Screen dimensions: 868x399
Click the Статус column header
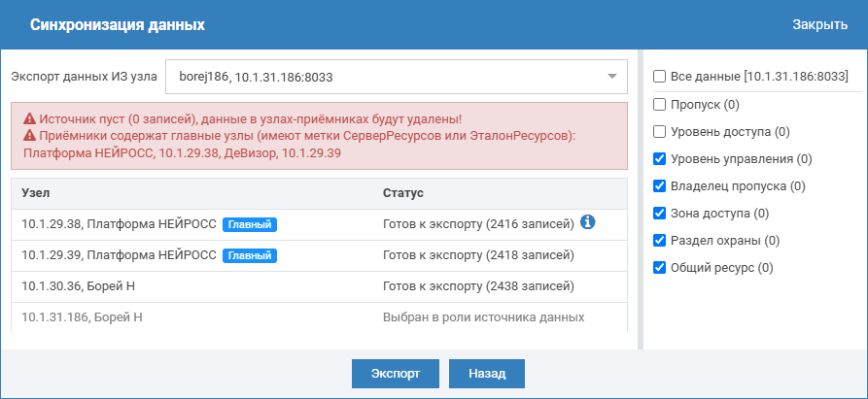tap(403, 193)
